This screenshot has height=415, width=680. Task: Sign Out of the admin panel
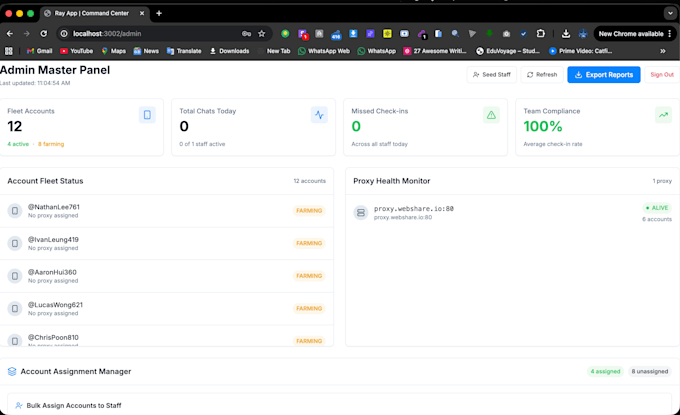coord(662,75)
